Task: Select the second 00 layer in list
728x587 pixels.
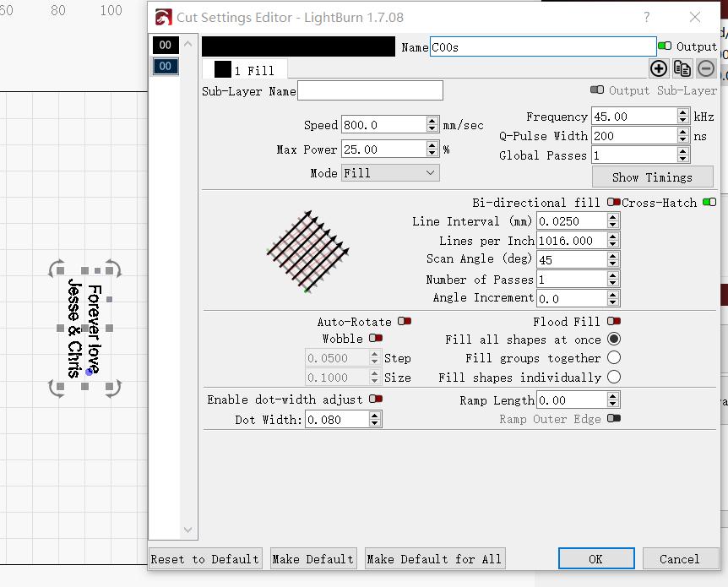Action: coord(165,66)
